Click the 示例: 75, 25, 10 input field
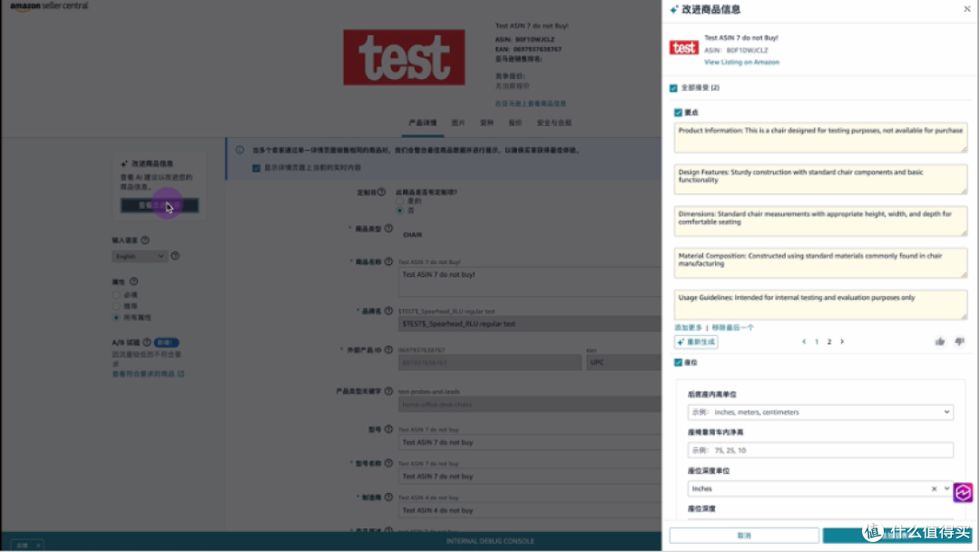This screenshot has width=980, height=552. [x=820, y=450]
